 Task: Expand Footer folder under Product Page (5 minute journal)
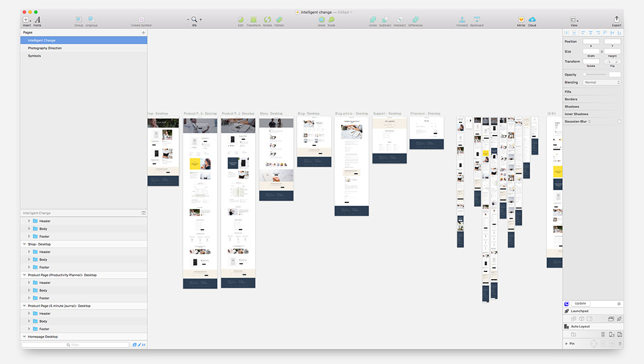click(29, 329)
